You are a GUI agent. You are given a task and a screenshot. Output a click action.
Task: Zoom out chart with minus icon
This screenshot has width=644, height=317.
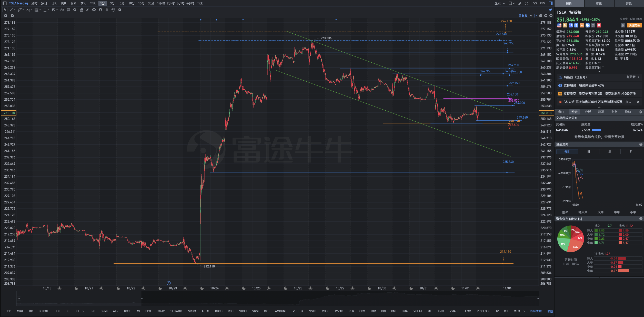click(546, 16)
